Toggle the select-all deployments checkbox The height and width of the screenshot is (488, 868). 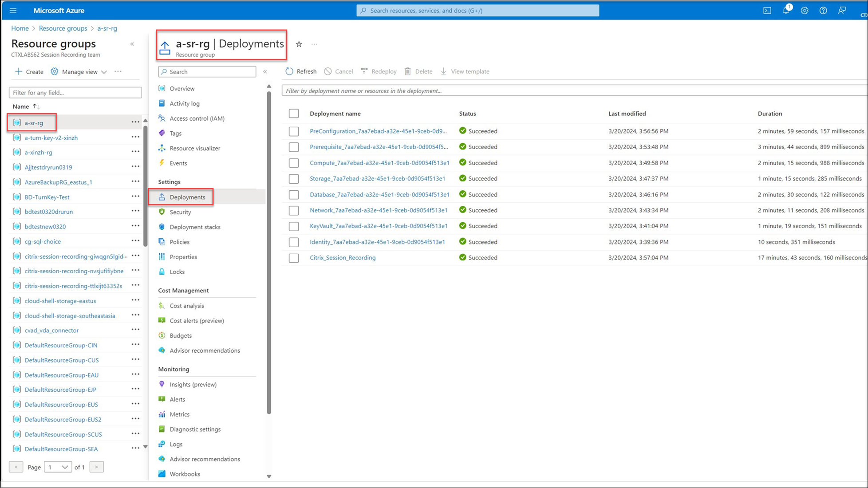click(x=294, y=114)
